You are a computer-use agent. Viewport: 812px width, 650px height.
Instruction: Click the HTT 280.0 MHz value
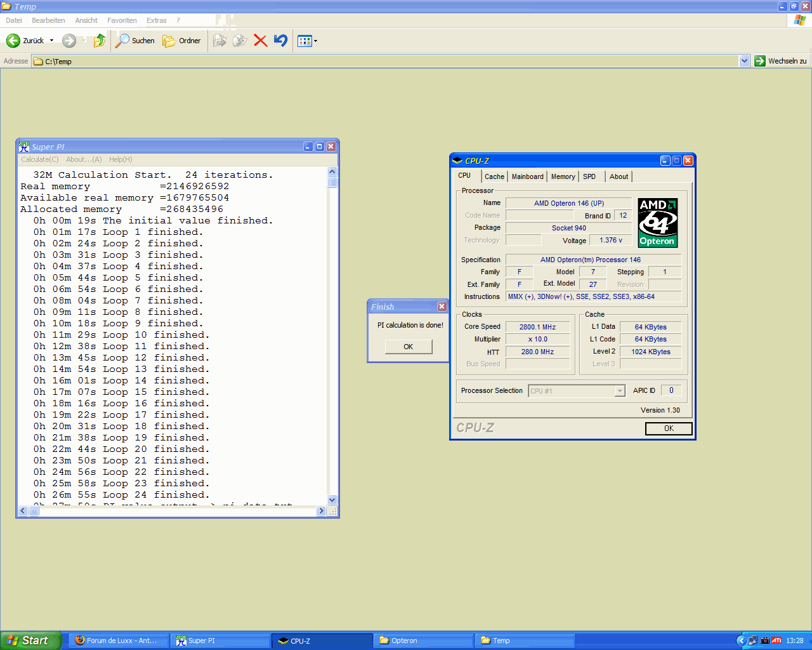coord(537,352)
